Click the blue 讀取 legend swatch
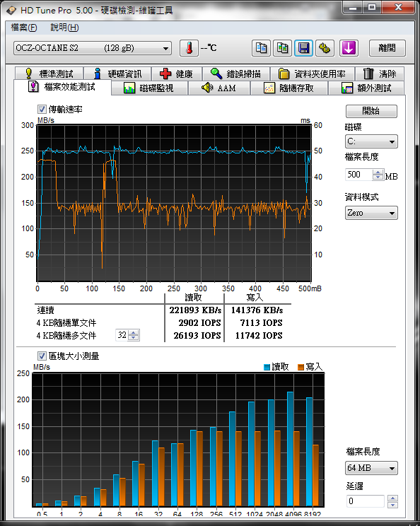This screenshot has height=526, width=420. coord(267,367)
